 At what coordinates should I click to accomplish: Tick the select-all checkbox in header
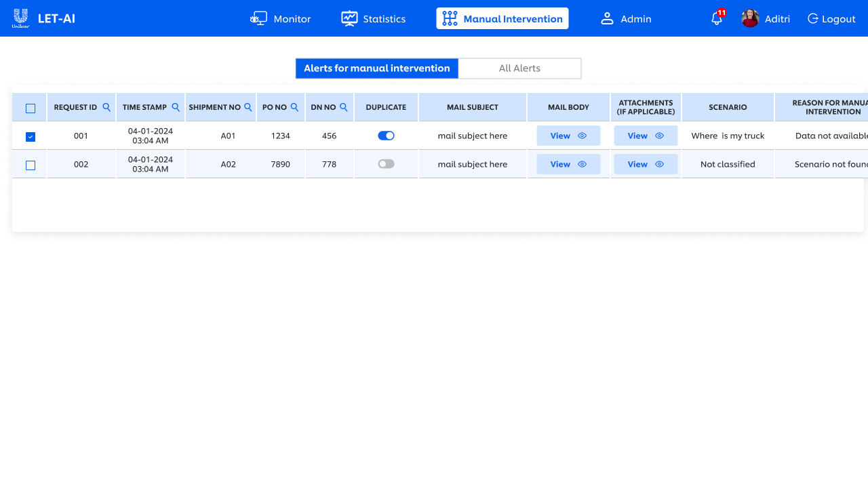click(31, 108)
